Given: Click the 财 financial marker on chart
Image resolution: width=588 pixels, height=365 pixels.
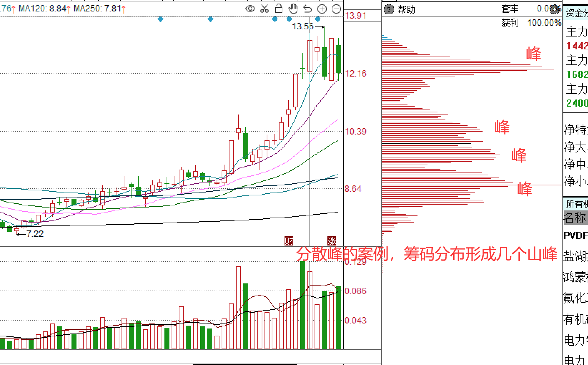Looking at the screenshot, I should coord(289,241).
